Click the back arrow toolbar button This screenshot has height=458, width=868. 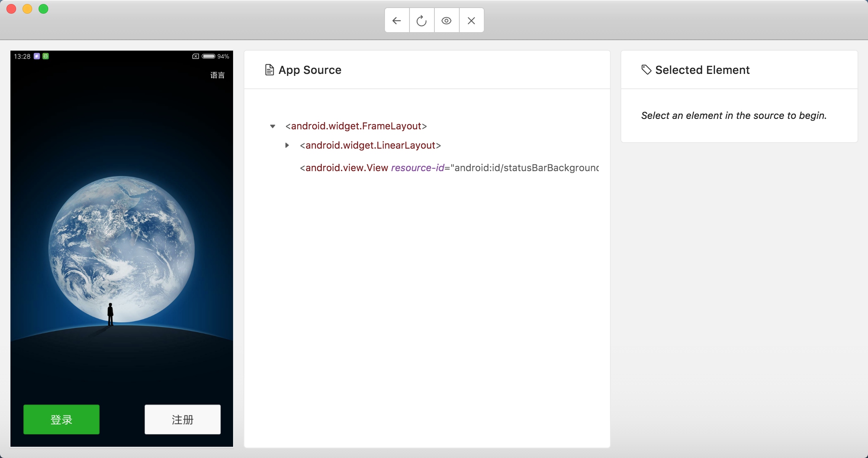click(397, 20)
